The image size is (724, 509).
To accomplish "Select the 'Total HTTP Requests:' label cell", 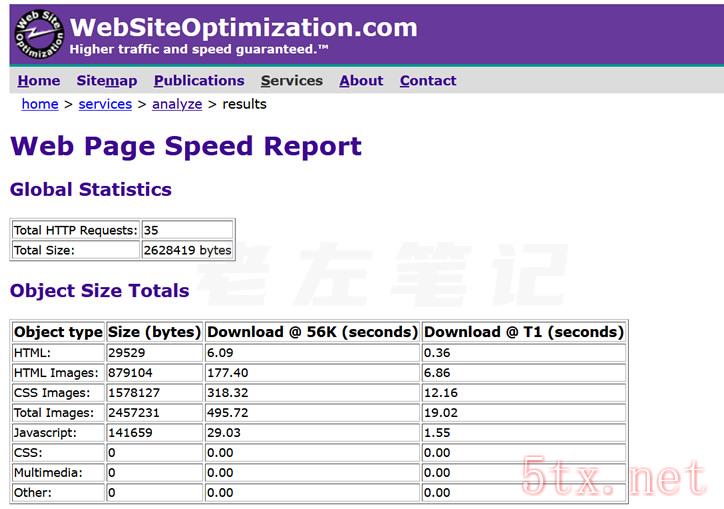I will click(76, 230).
